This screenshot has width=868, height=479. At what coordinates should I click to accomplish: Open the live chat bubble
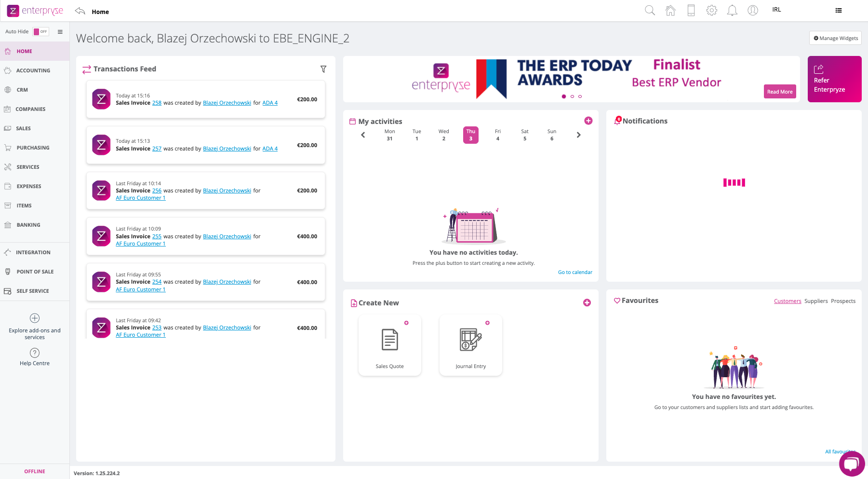click(852, 464)
